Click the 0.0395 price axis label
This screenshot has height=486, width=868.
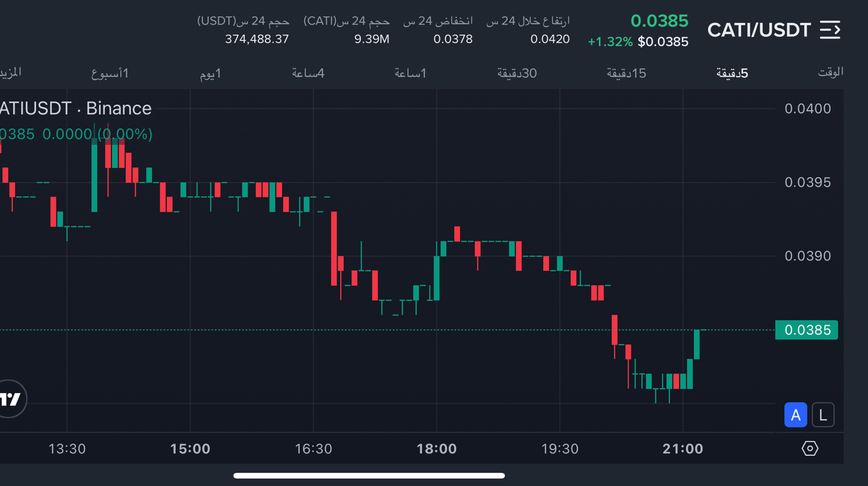pyautogui.click(x=807, y=182)
